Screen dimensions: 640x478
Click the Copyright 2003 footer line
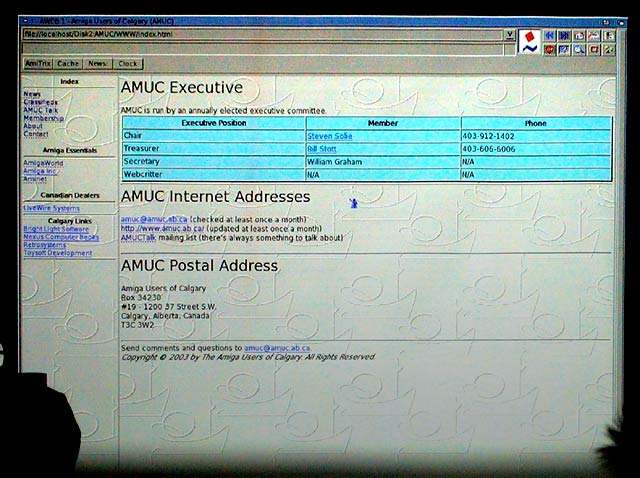point(248,357)
